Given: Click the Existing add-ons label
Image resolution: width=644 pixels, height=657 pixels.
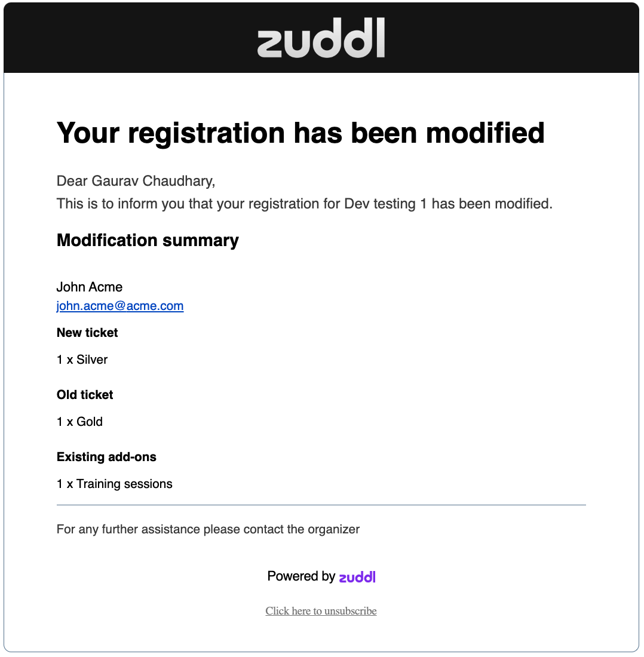Looking at the screenshot, I should pos(106,457).
